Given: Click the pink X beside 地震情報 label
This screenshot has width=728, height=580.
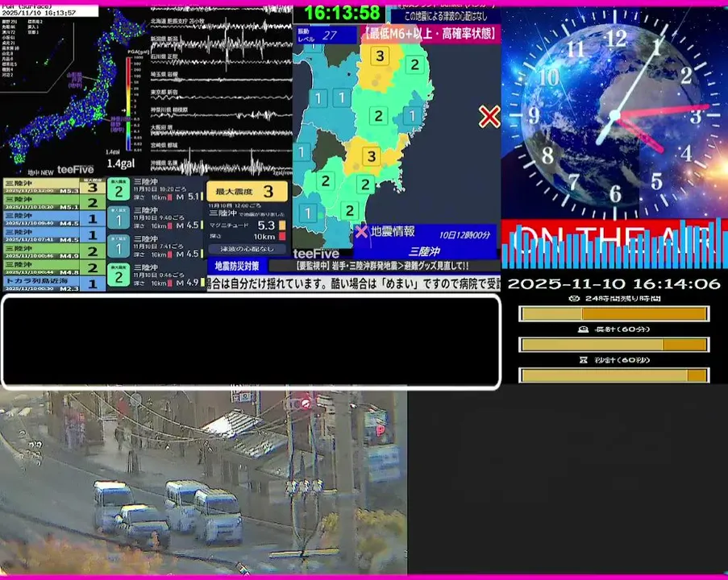Looking at the screenshot, I should tap(361, 231).
